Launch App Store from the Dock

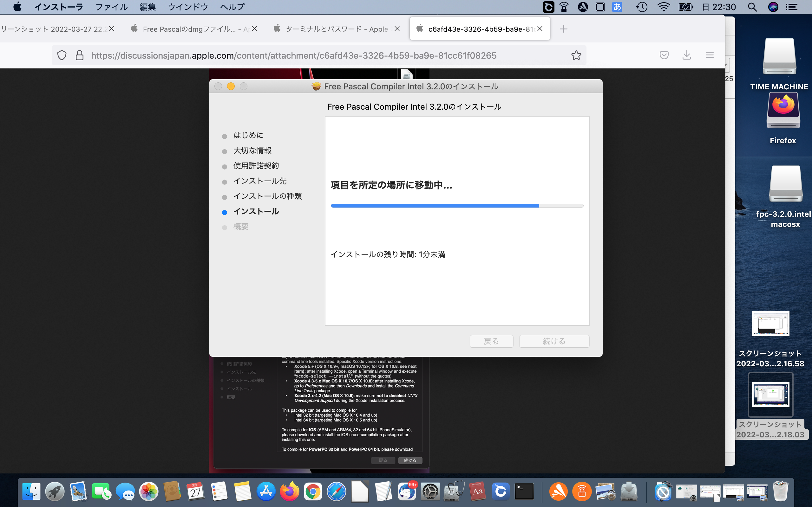266,491
